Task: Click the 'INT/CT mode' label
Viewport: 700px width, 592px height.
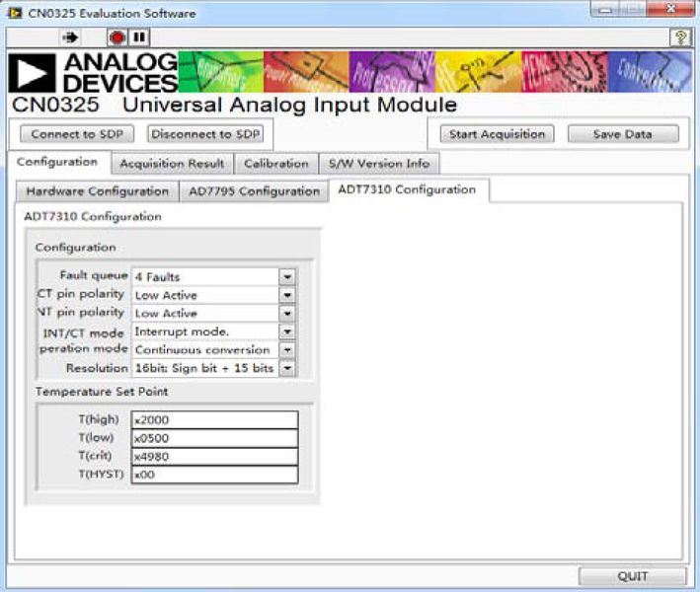Action: [x=84, y=333]
